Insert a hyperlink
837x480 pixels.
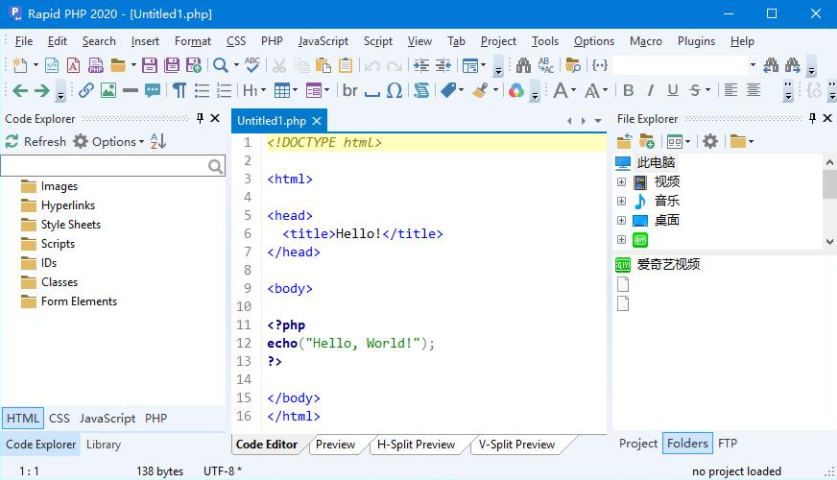coord(86,91)
